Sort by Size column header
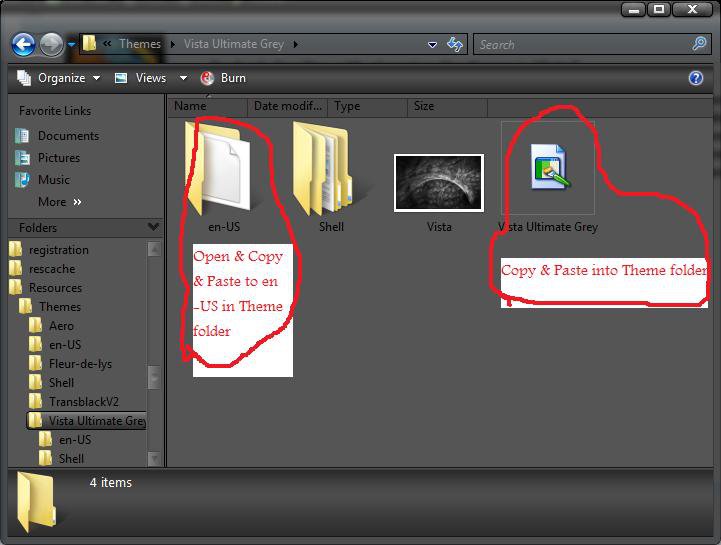This screenshot has width=721, height=545. [447, 106]
